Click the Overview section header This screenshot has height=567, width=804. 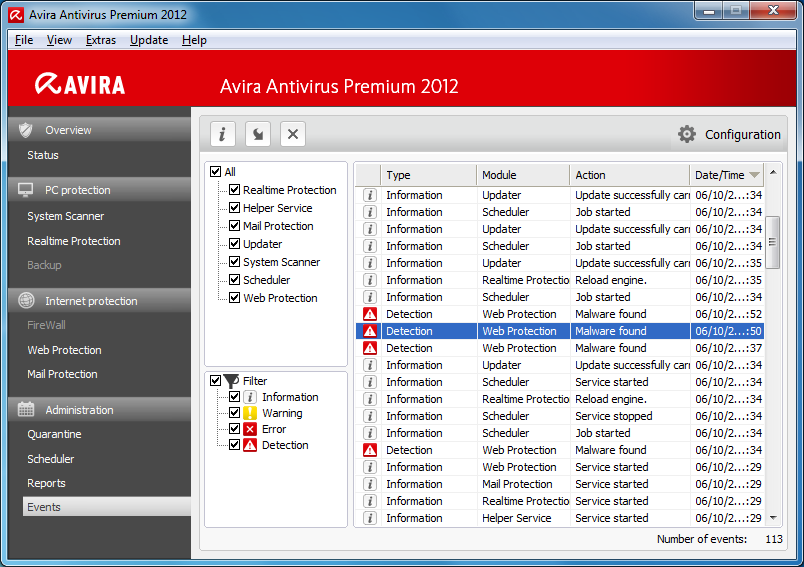point(99,130)
